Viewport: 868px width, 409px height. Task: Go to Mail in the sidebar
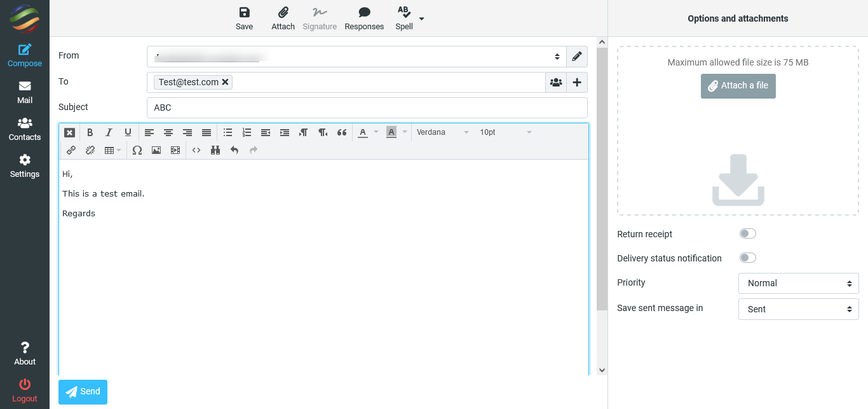(x=25, y=92)
